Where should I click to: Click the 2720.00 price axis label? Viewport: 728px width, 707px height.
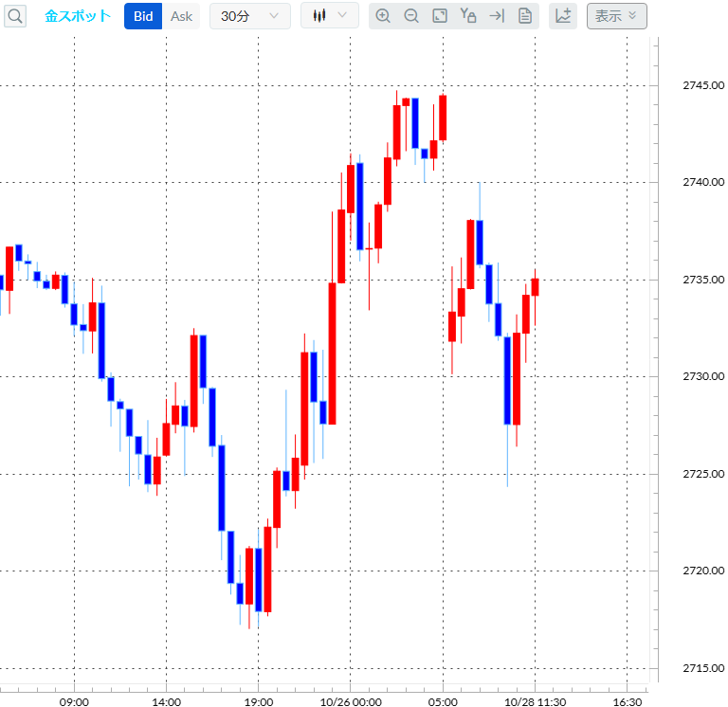click(703, 571)
